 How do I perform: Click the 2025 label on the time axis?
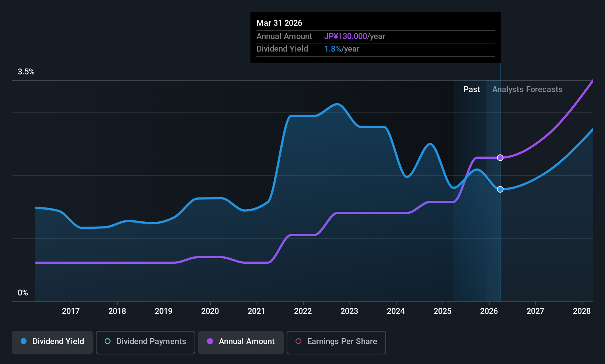click(443, 311)
